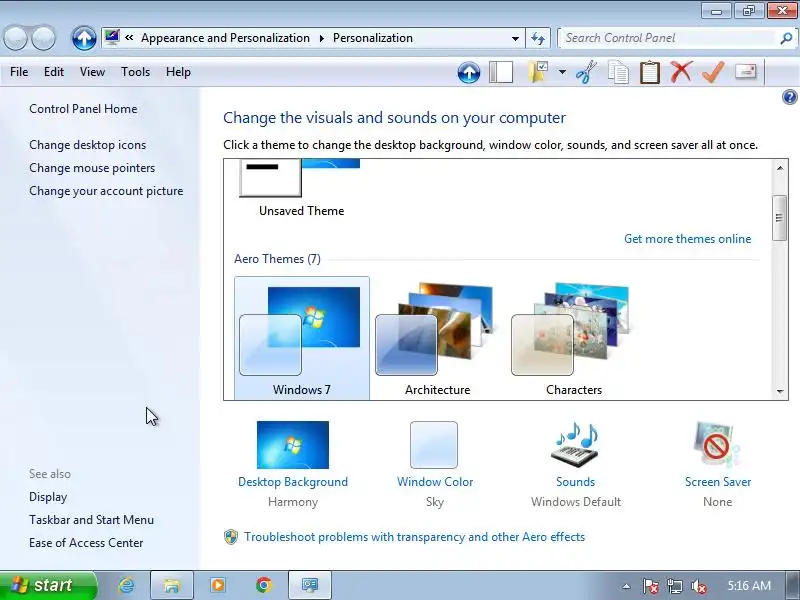800x600 pixels.
Task: Select the Characters theme
Action: pos(573,339)
